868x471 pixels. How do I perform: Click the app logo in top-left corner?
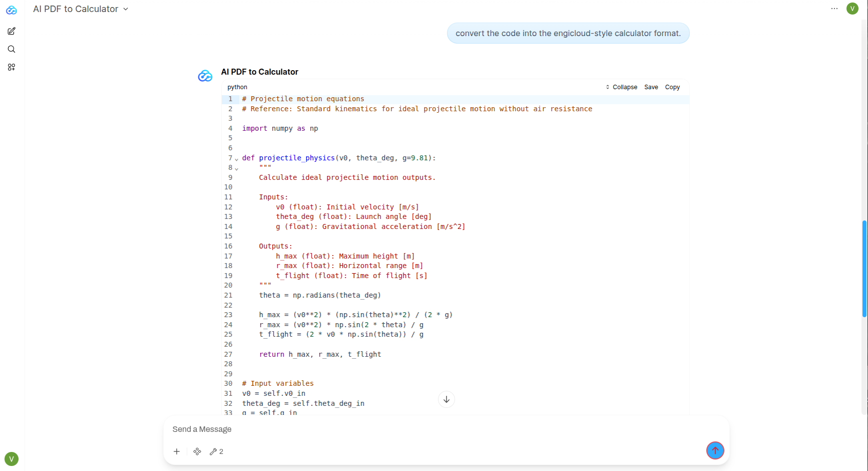(12, 10)
